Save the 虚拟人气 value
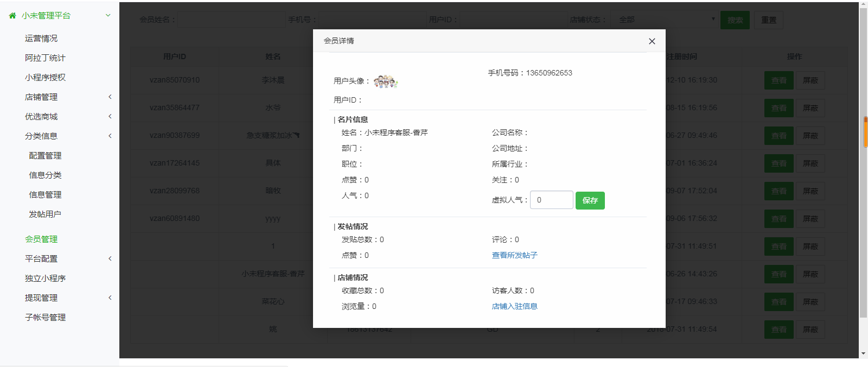The width and height of the screenshot is (868, 367). 590,200
